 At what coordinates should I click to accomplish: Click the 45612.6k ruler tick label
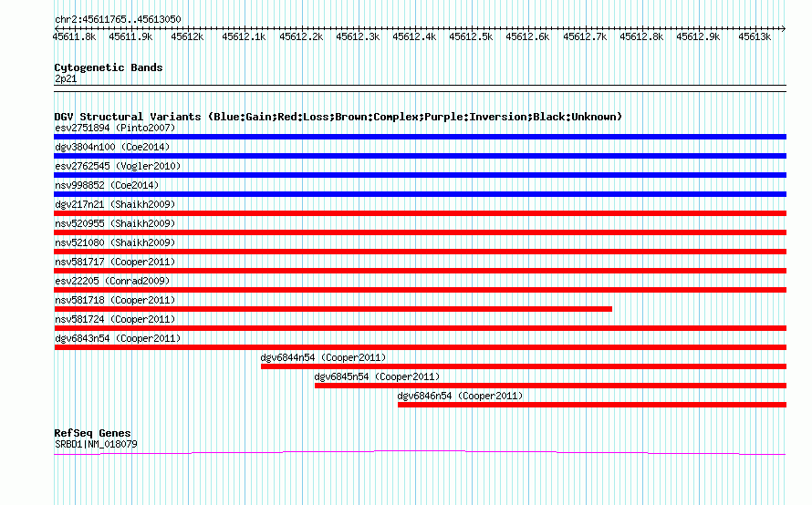pyautogui.click(x=527, y=36)
